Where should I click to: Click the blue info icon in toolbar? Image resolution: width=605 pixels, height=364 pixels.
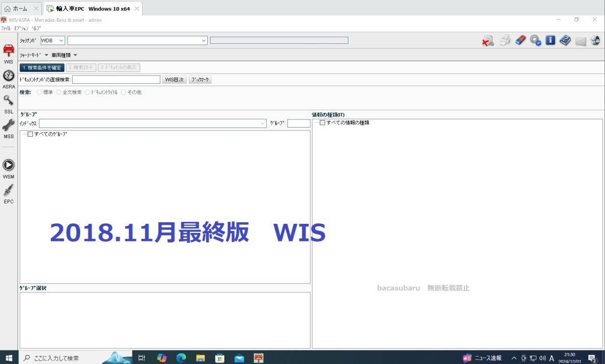pos(550,40)
